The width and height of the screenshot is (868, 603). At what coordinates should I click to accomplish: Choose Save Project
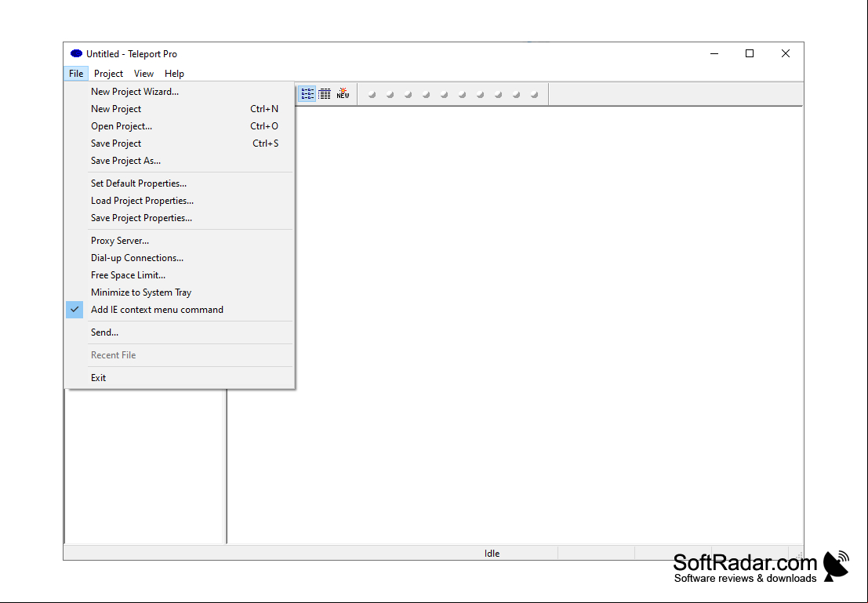180,143
